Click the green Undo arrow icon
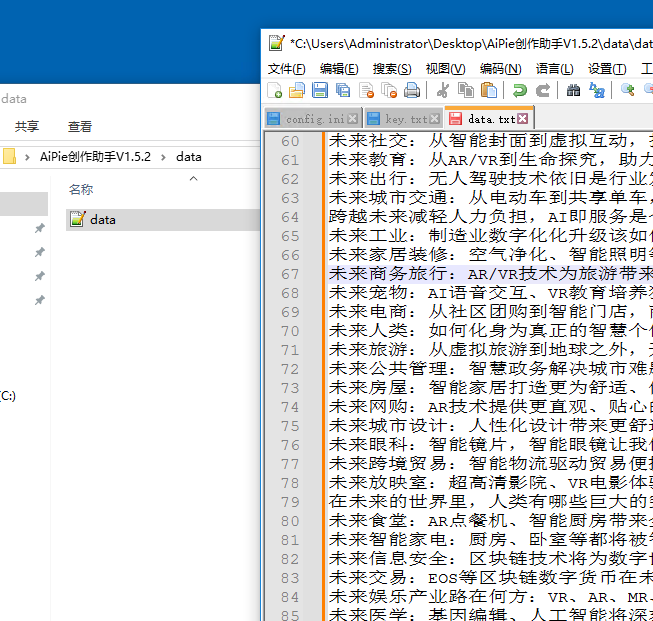This screenshot has width=653, height=621. (x=520, y=90)
